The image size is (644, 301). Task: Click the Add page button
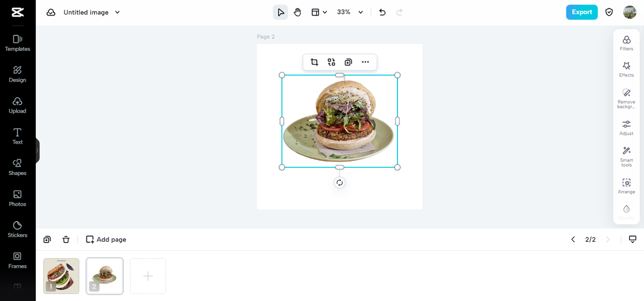pyautogui.click(x=106, y=240)
